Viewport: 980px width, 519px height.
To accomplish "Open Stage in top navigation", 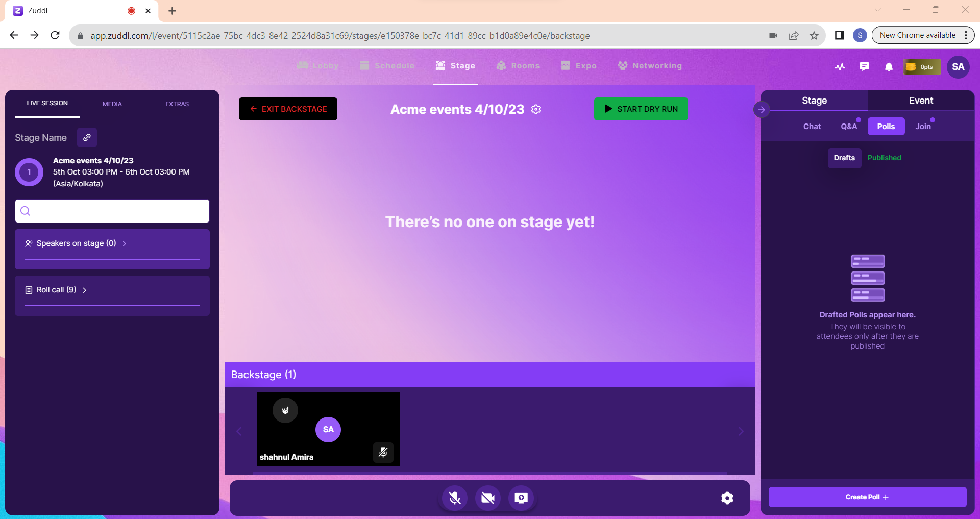I will 455,66.
